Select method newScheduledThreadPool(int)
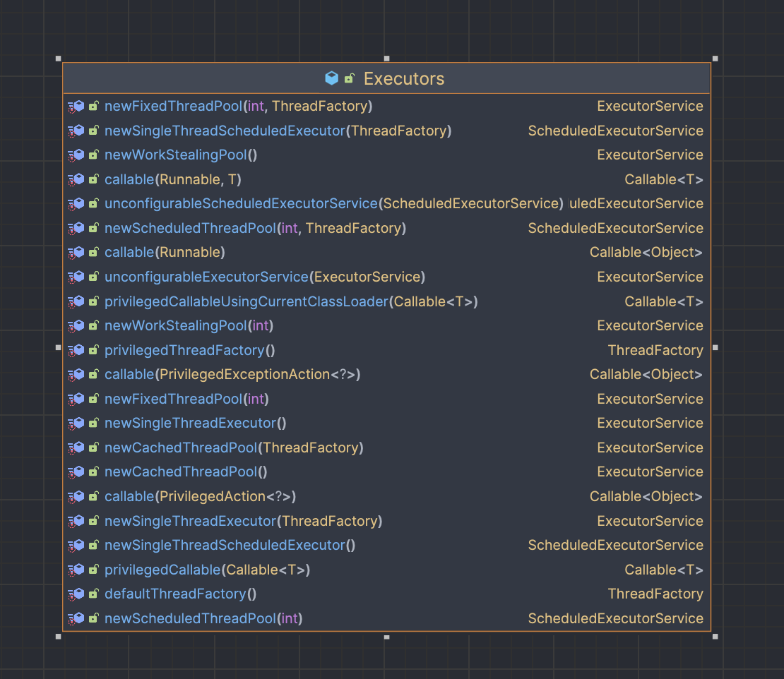 click(203, 618)
